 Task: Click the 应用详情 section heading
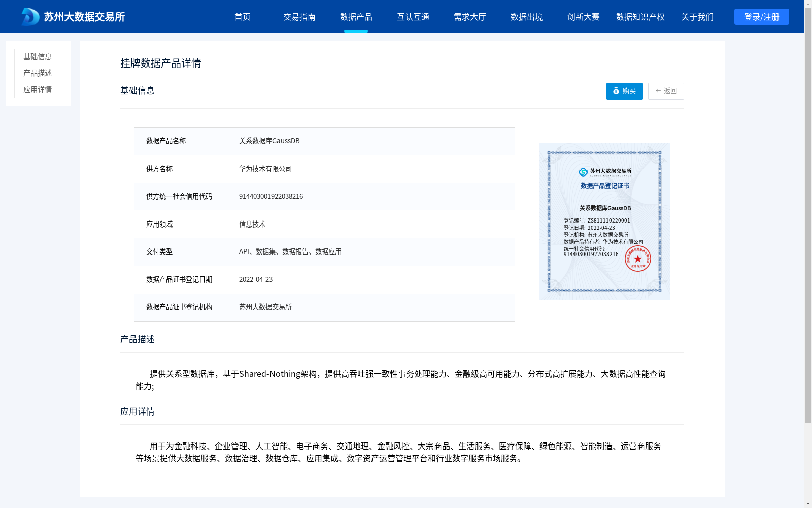coord(138,411)
